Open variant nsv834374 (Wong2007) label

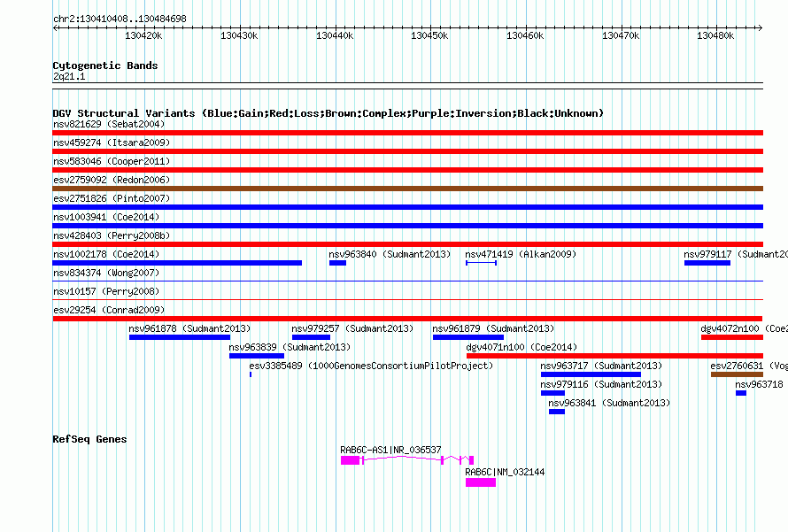(x=106, y=273)
